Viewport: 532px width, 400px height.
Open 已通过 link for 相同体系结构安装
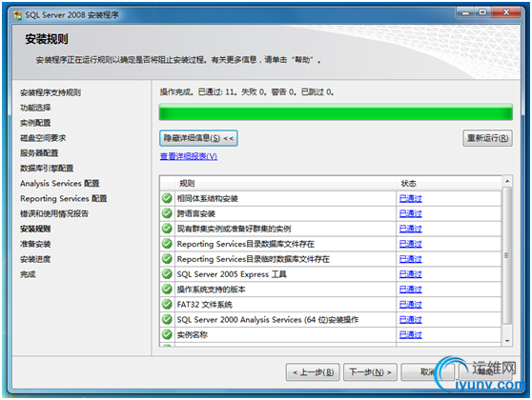(411, 198)
